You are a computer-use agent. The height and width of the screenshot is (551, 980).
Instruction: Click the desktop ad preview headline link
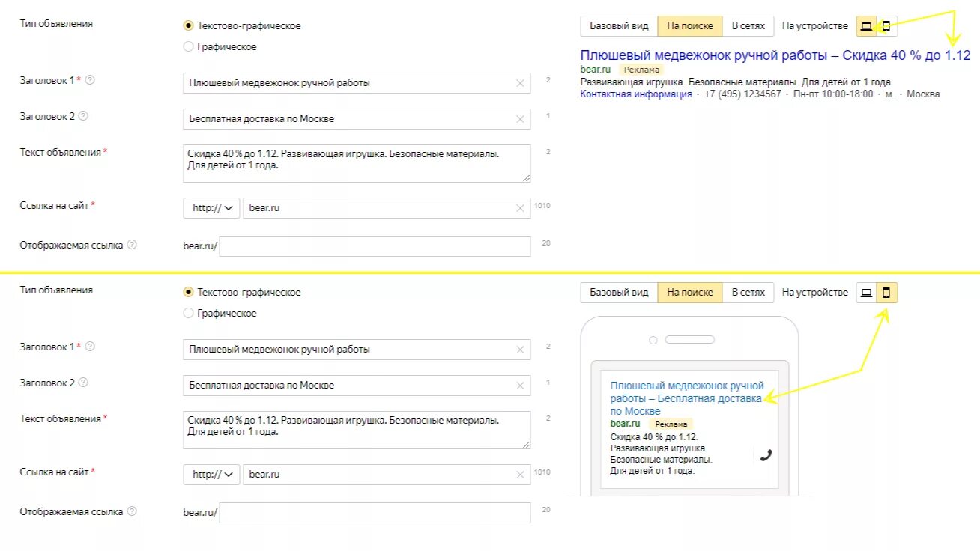(775, 55)
